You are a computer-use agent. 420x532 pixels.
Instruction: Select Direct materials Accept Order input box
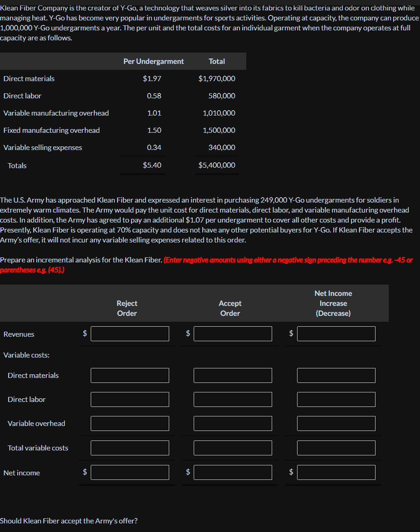(233, 375)
